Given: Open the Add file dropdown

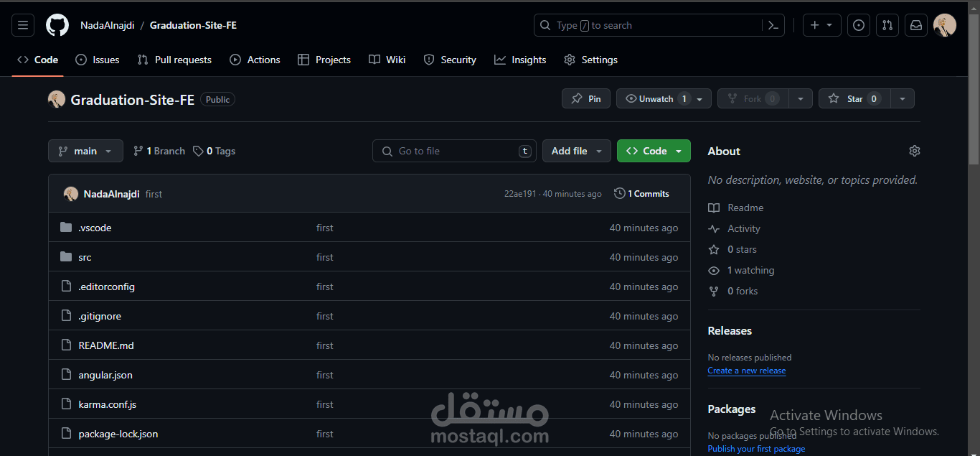Looking at the screenshot, I should pos(577,151).
